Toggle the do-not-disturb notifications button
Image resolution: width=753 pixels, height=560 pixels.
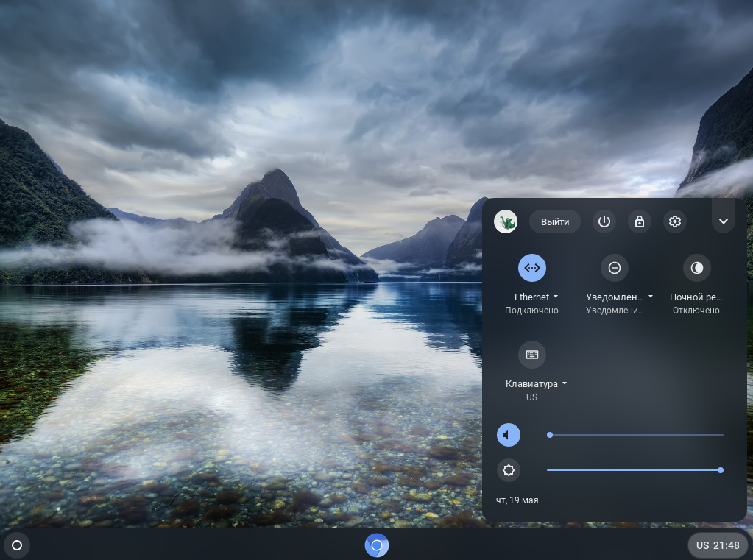click(615, 268)
